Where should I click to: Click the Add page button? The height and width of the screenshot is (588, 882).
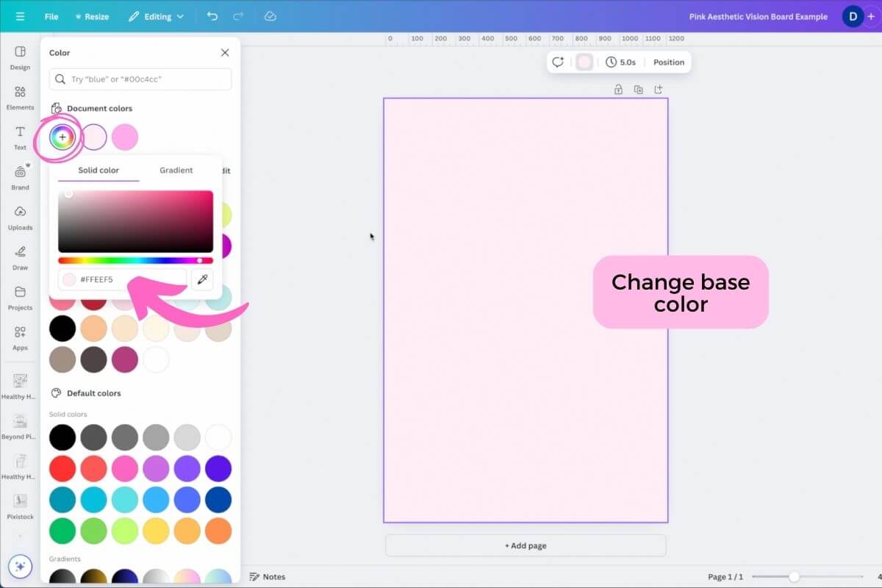526,545
